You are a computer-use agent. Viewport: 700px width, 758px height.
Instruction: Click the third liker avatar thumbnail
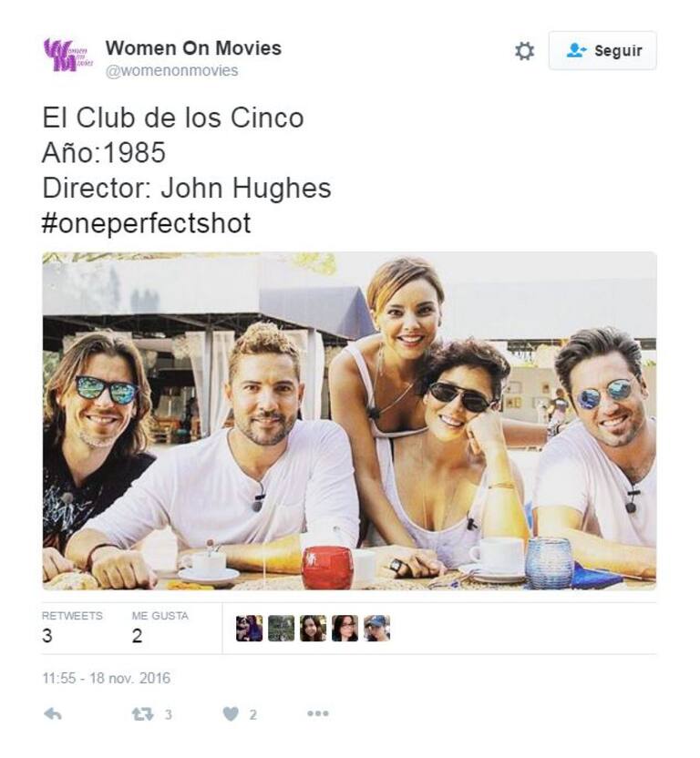point(313,629)
